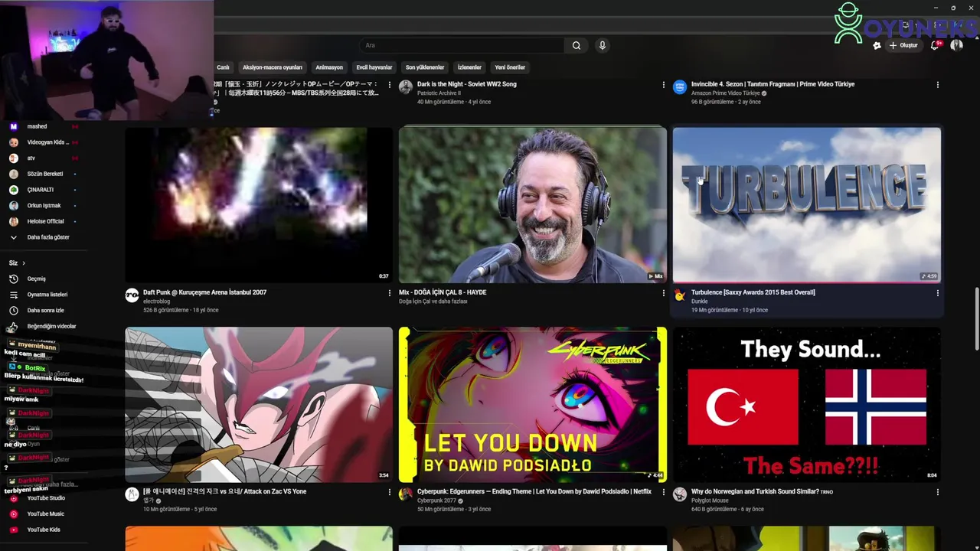Image resolution: width=980 pixels, height=551 pixels.
Task: Open more options for Daft Punk video
Action: click(390, 293)
